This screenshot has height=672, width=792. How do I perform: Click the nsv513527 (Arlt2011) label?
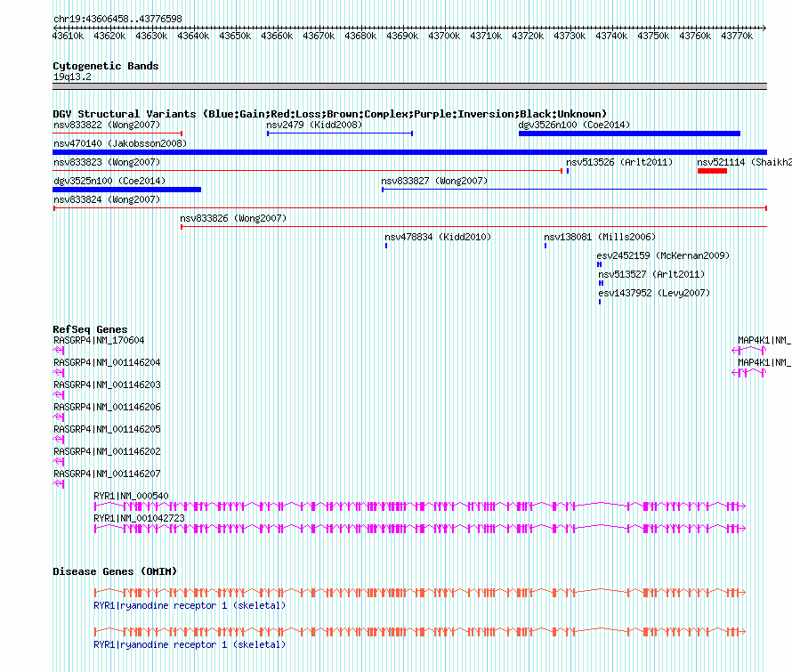(x=651, y=274)
